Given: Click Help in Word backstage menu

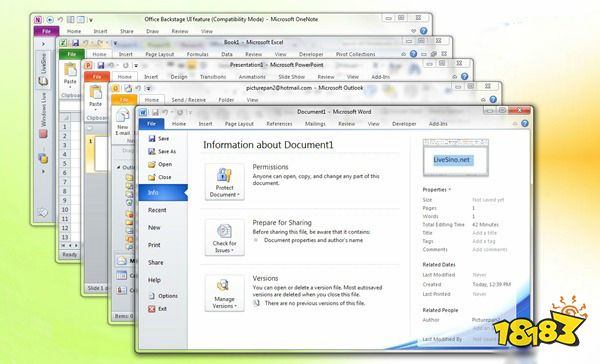Looking at the screenshot, I should pyautogui.click(x=154, y=280).
